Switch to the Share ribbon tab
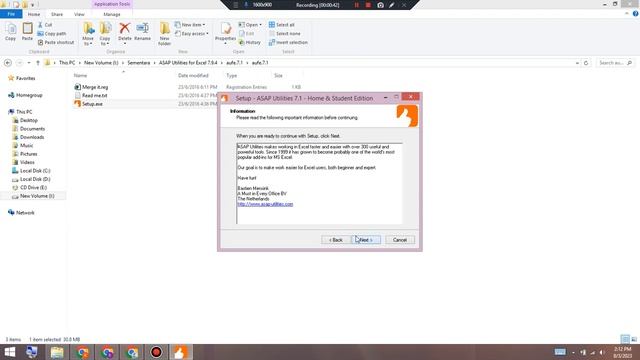 point(57,14)
